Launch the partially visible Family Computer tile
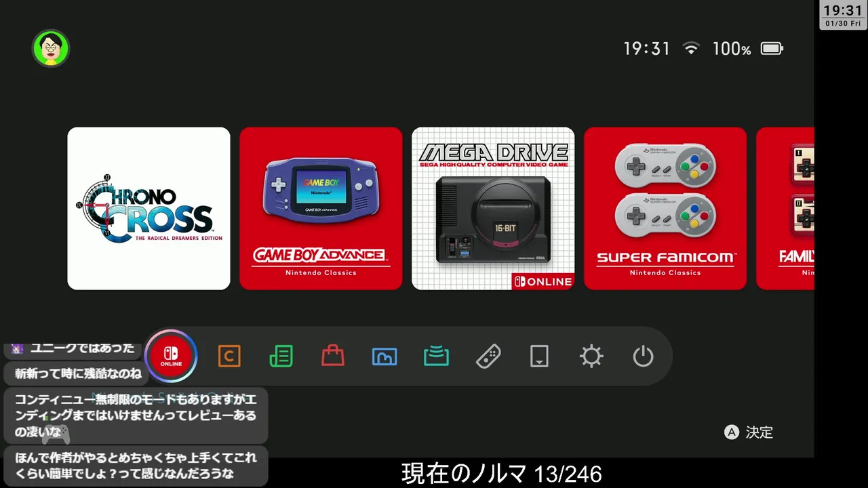 [785, 209]
